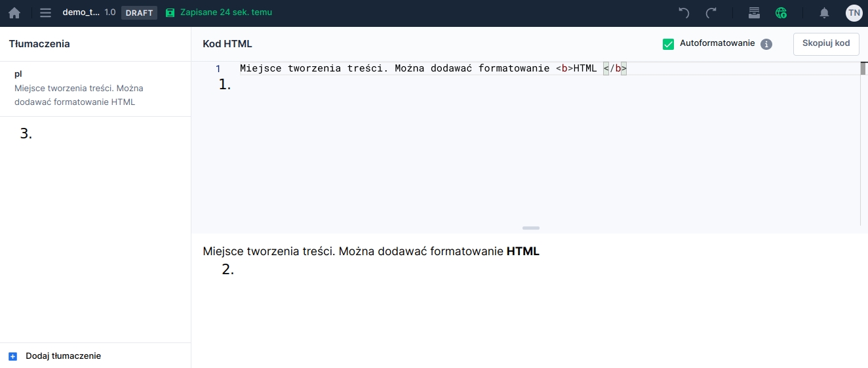Open the notifications bell
The height and width of the screenshot is (368, 868).
(825, 12)
